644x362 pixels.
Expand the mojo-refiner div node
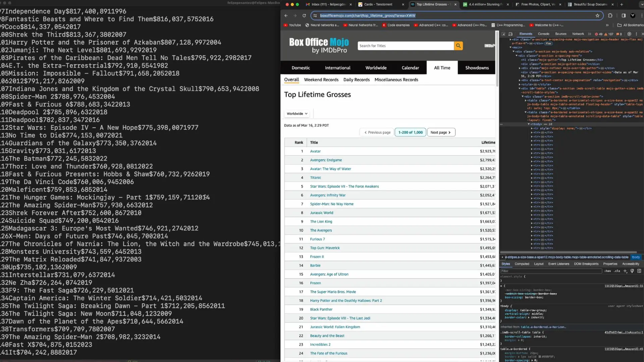[520, 68]
